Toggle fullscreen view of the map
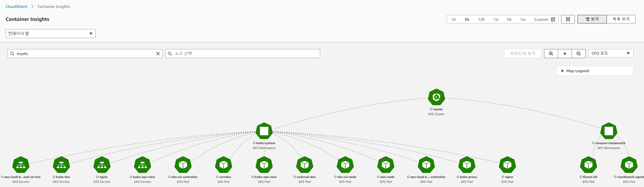The width and height of the screenshot is (644, 187). coord(568,19)
